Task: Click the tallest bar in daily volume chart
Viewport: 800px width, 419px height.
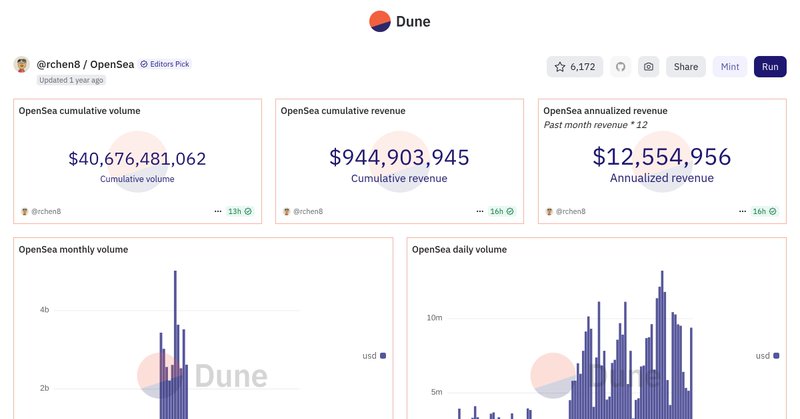Action: pyautogui.click(x=662, y=345)
